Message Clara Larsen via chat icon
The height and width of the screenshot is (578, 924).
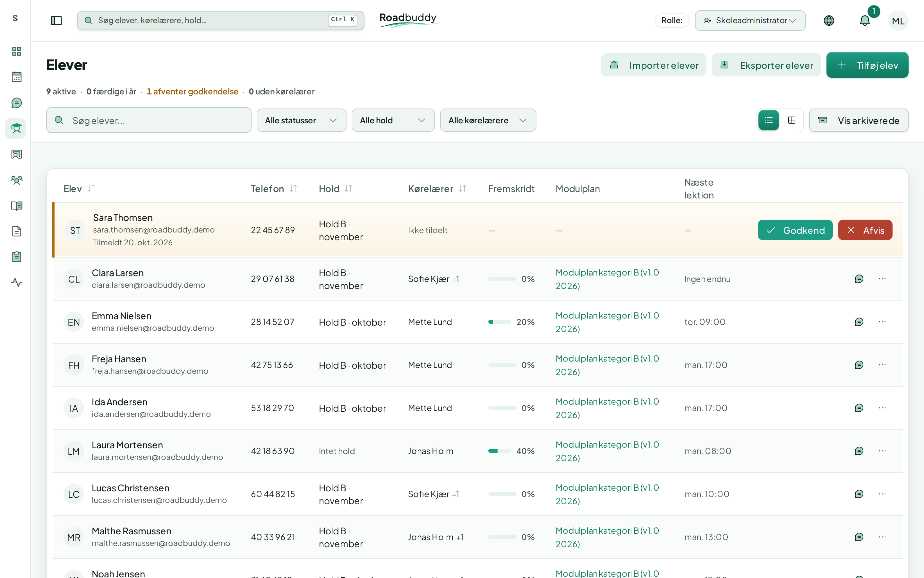tap(859, 279)
